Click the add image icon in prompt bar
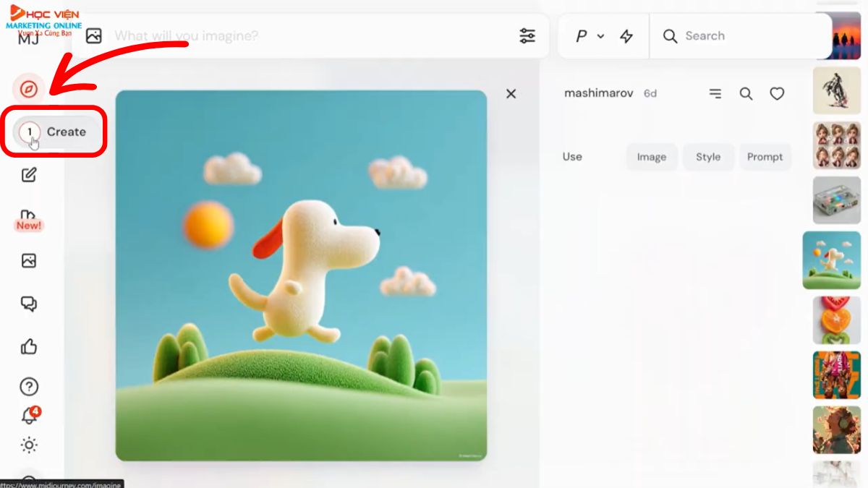Viewport: 868px width, 488px height. coord(93,35)
